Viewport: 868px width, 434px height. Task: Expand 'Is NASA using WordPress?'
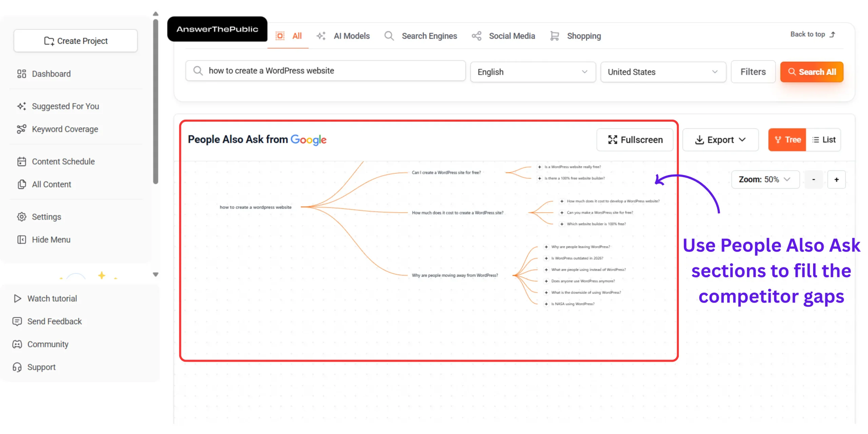(546, 304)
